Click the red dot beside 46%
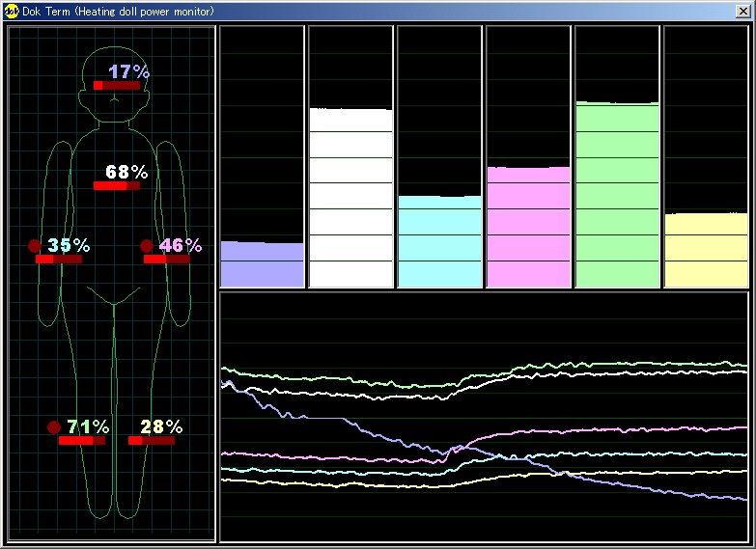This screenshot has height=549, width=756. coord(147,246)
